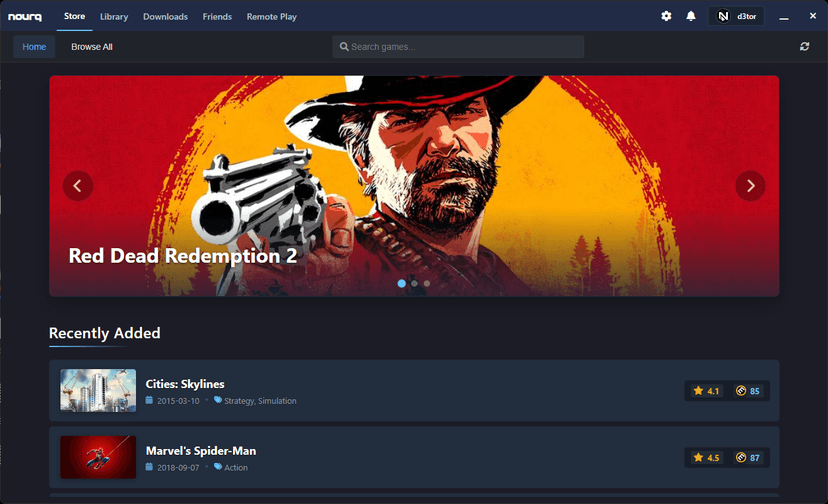Click the 2015-03-10 release date
Viewport: 828px width, 504px height.
tap(178, 401)
